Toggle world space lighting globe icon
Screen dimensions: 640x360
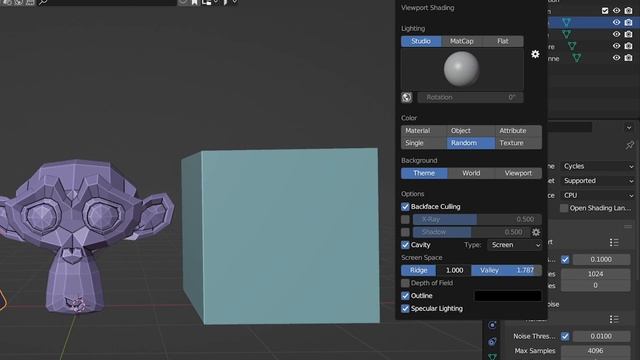407,97
